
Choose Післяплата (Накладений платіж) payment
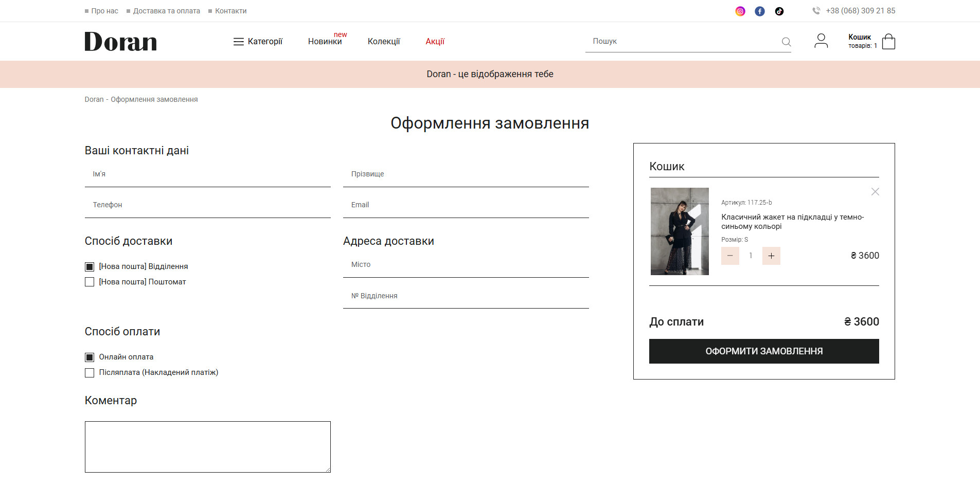click(x=90, y=372)
